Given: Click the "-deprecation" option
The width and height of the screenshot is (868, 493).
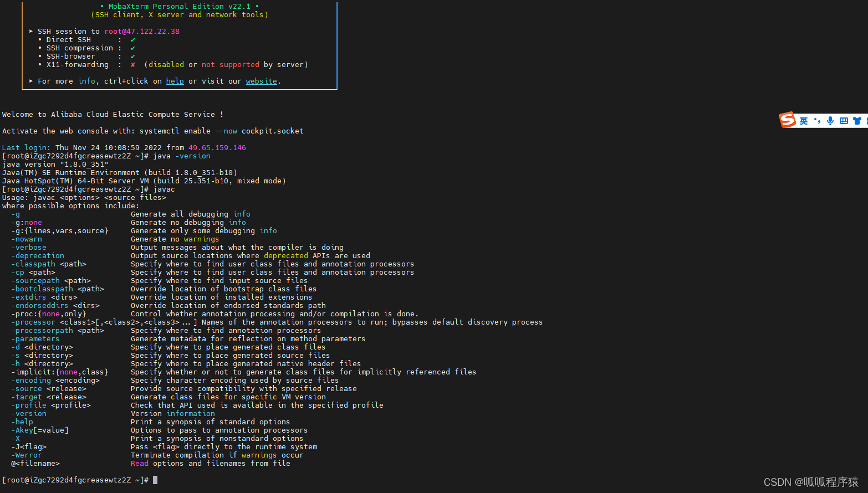Looking at the screenshot, I should click(38, 256).
